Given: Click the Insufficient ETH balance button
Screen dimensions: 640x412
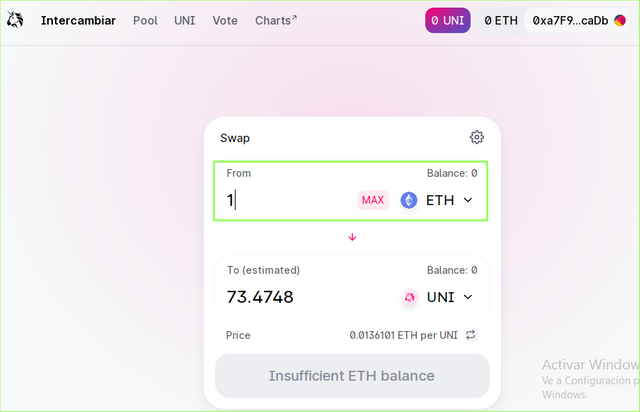Looking at the screenshot, I should 352,376.
